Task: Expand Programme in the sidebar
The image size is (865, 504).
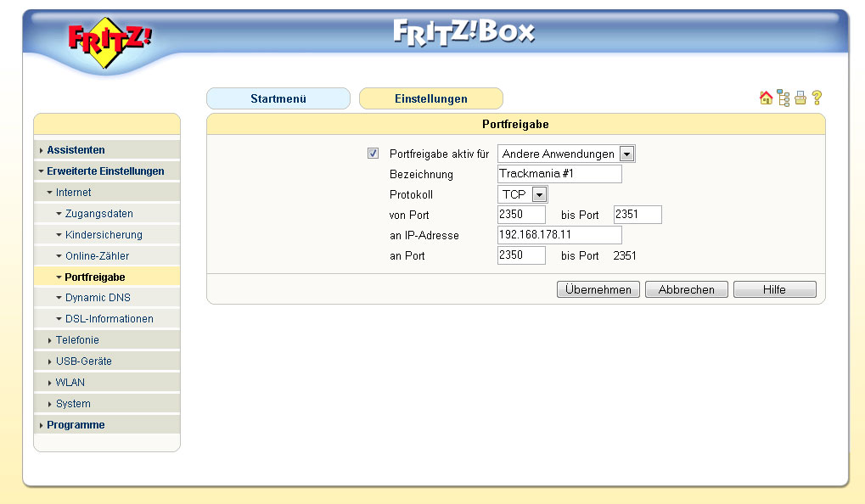Action: [x=107, y=424]
